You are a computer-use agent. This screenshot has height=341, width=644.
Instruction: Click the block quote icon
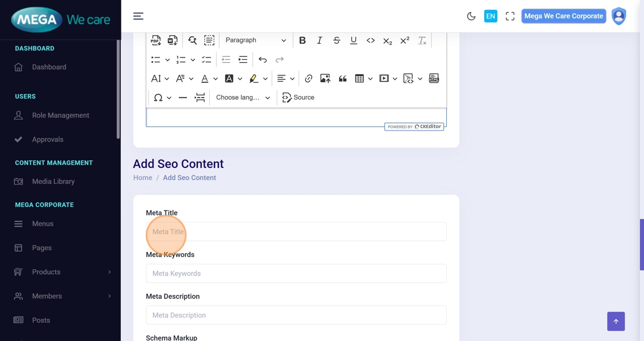click(x=343, y=79)
